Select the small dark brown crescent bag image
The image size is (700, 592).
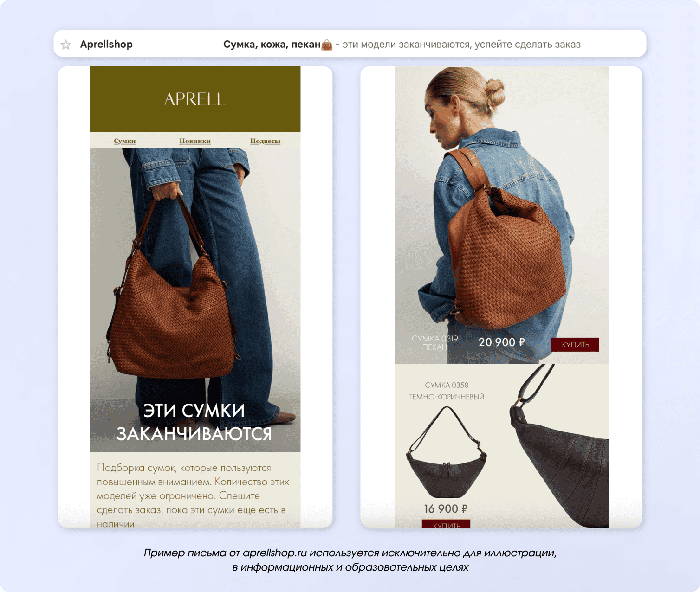coord(447,452)
